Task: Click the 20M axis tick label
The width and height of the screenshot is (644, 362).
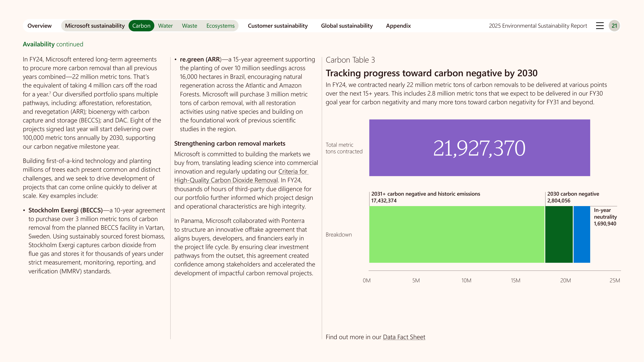Action: pyautogui.click(x=565, y=281)
